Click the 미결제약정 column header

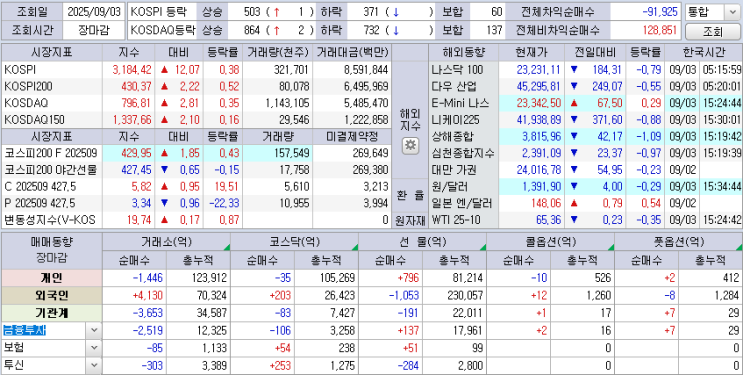352,137
